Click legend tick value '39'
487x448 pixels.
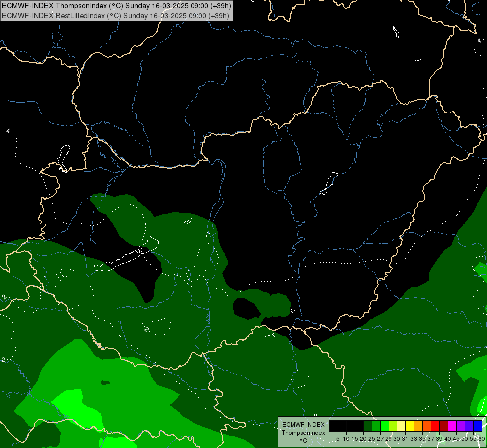439,439
